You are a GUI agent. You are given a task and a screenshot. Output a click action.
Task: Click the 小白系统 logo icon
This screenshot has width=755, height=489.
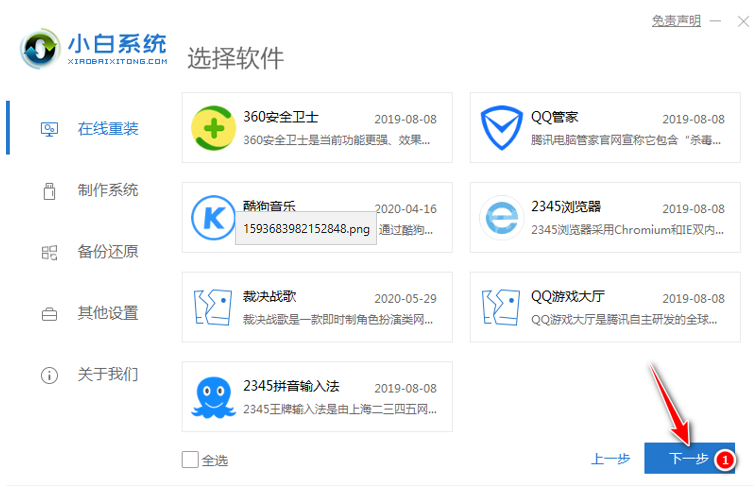coord(40,49)
